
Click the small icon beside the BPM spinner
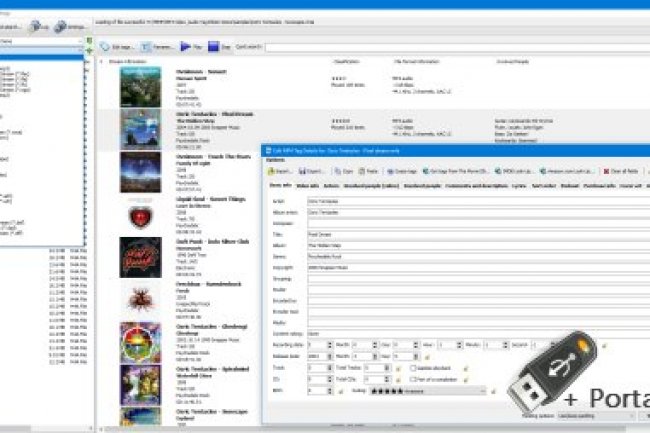tap(341, 391)
